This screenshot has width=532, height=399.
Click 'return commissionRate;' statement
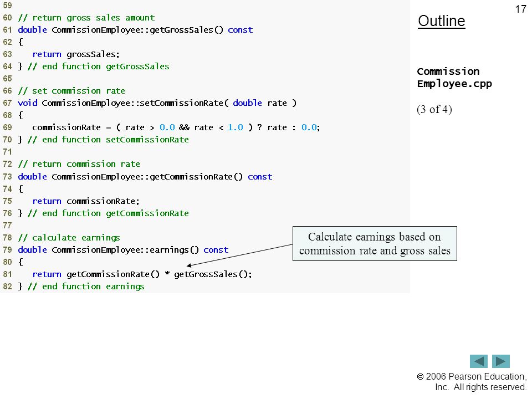click(x=86, y=201)
